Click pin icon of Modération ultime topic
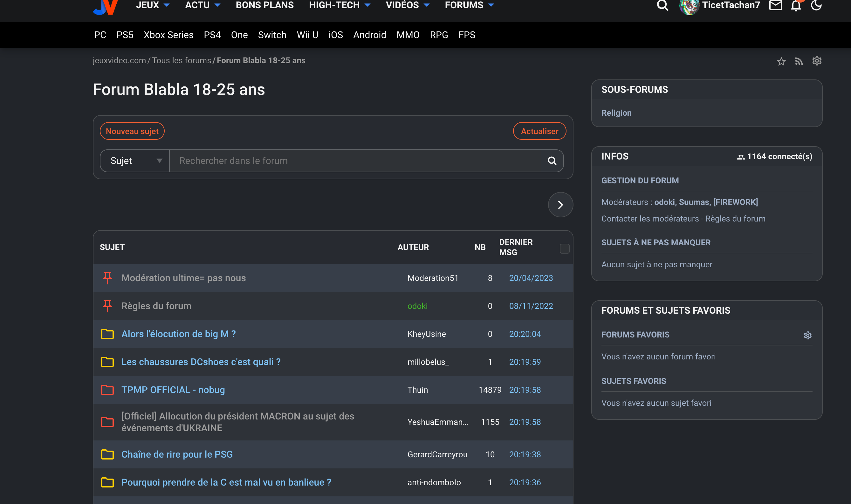The height and width of the screenshot is (504, 851). (107, 278)
